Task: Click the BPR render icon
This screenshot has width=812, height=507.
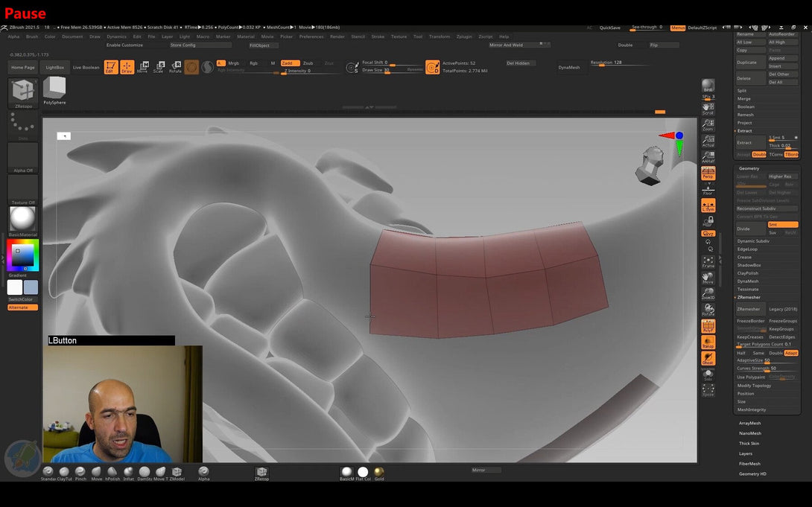Action: 708,86
